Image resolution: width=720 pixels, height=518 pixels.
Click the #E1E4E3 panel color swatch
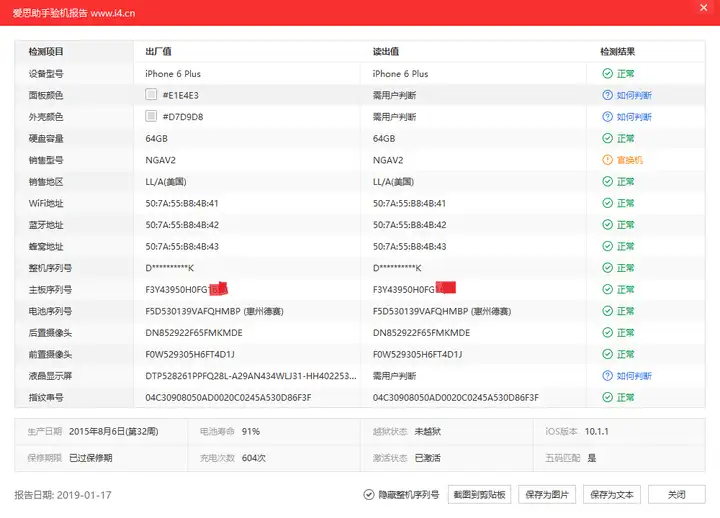coord(151,94)
